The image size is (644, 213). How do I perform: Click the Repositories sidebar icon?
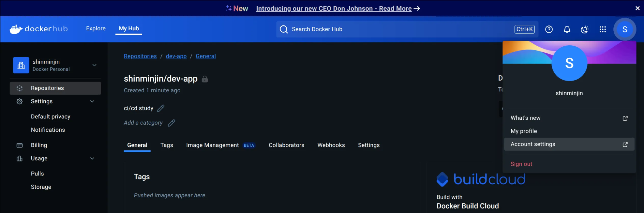click(20, 88)
